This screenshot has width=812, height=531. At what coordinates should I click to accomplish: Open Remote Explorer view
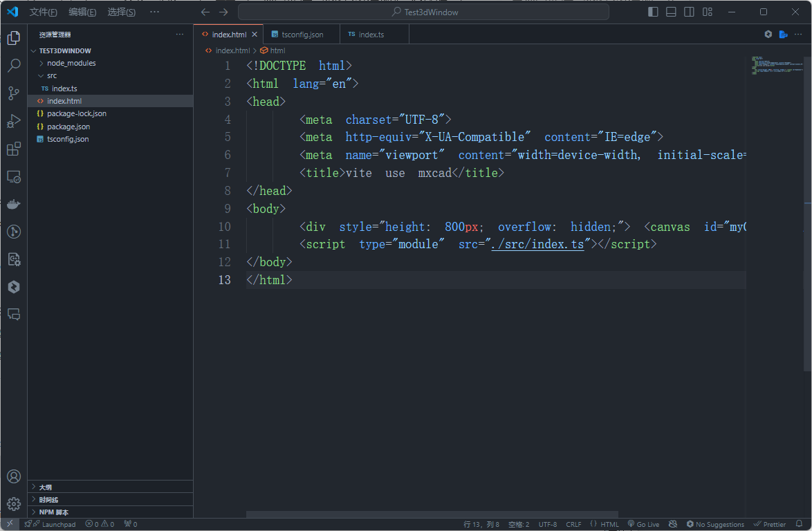pyautogui.click(x=14, y=177)
